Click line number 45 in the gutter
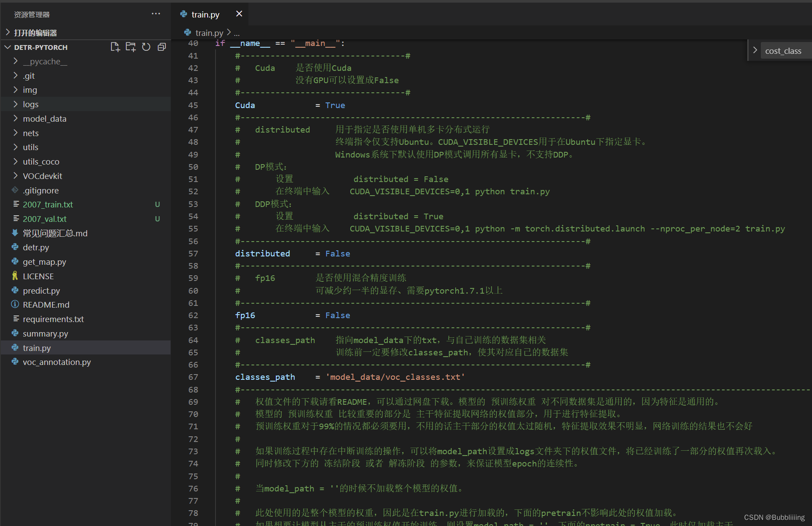 click(193, 105)
